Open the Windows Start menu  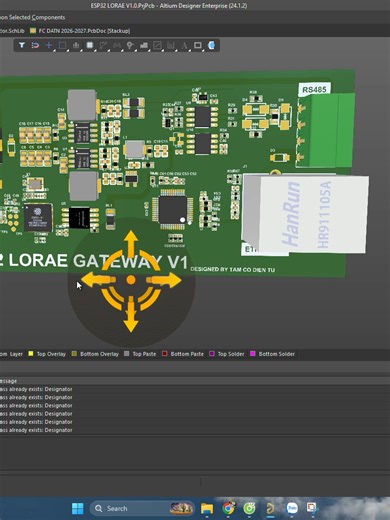click(x=78, y=508)
